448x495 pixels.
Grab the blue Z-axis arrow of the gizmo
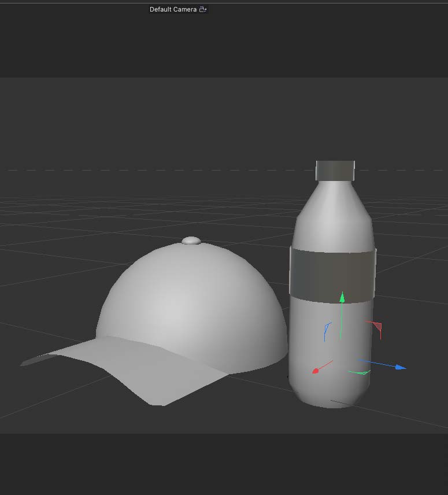coord(401,367)
